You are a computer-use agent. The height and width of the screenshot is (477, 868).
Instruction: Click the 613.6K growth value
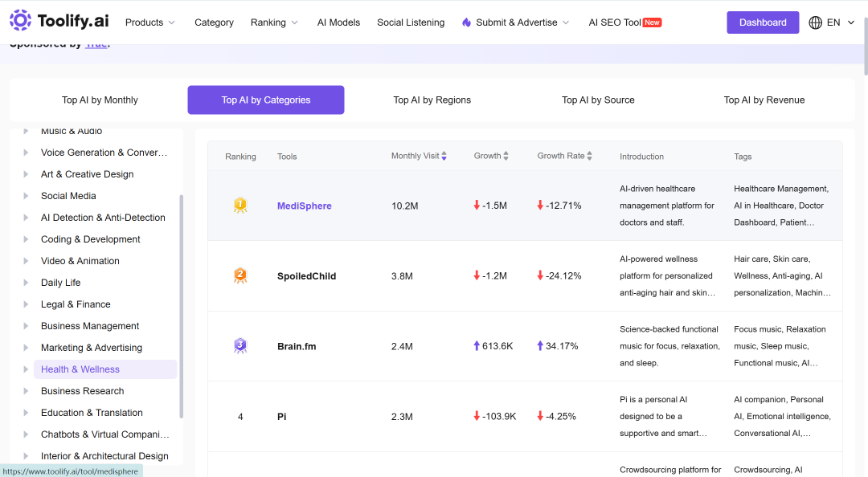(497, 346)
